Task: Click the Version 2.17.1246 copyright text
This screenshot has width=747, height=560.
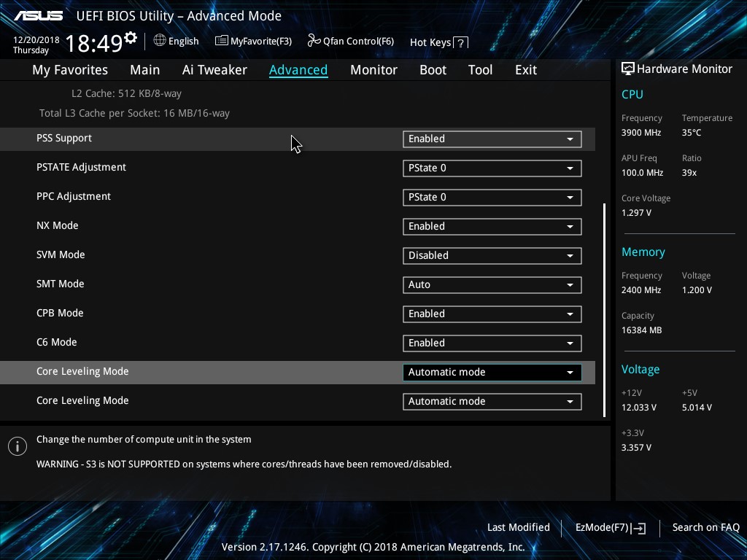Action: 373,547
